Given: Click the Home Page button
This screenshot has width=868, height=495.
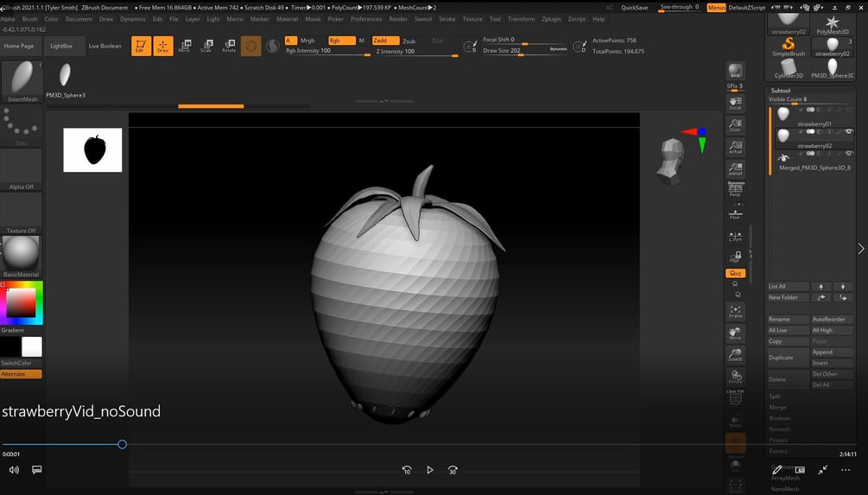Looking at the screenshot, I should tap(19, 46).
